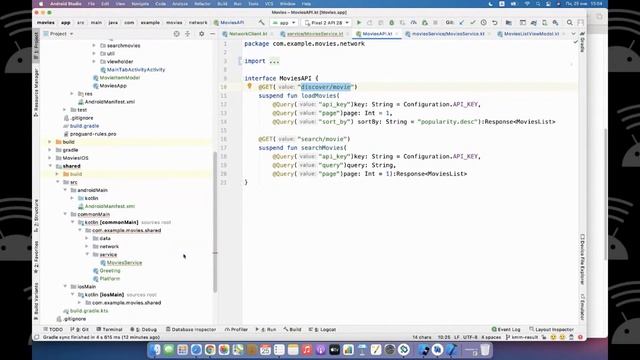This screenshot has height=360, width=640.
Task: Click the Git Update Project arrow icon
Action: [462, 22]
